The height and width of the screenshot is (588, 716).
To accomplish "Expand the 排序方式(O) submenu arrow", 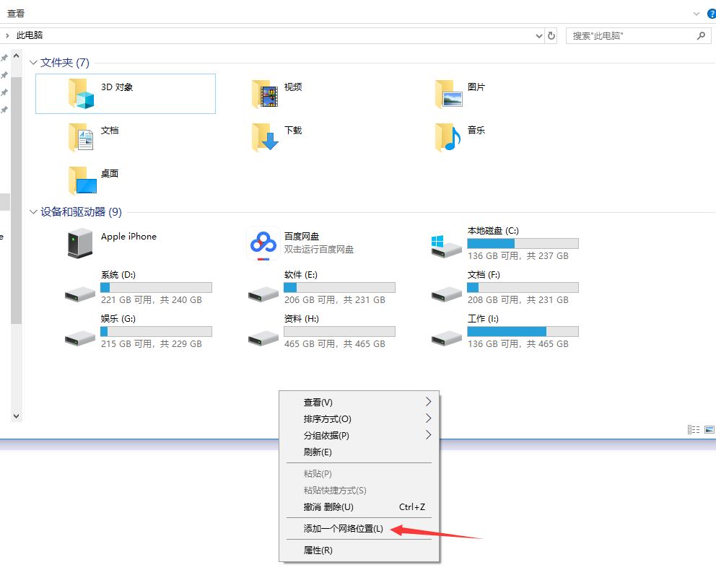I will point(428,418).
